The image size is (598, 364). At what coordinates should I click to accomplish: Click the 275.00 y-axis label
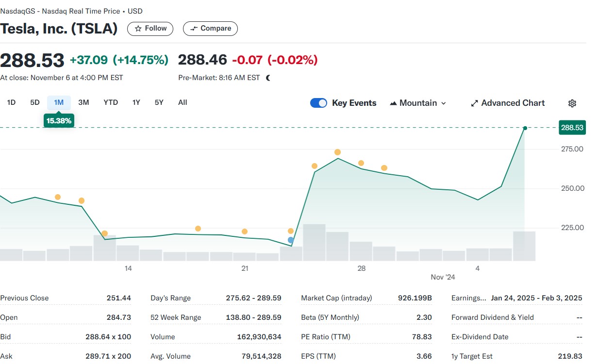[x=572, y=149]
